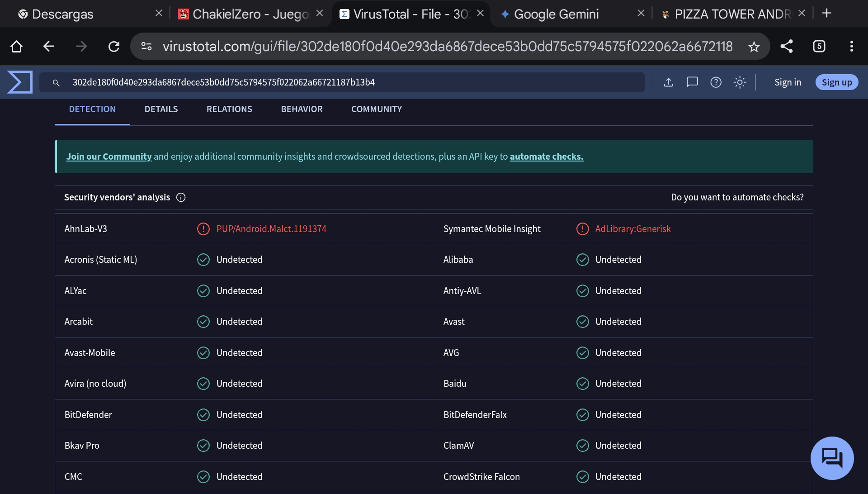Bookmark this page with star icon

(x=754, y=47)
